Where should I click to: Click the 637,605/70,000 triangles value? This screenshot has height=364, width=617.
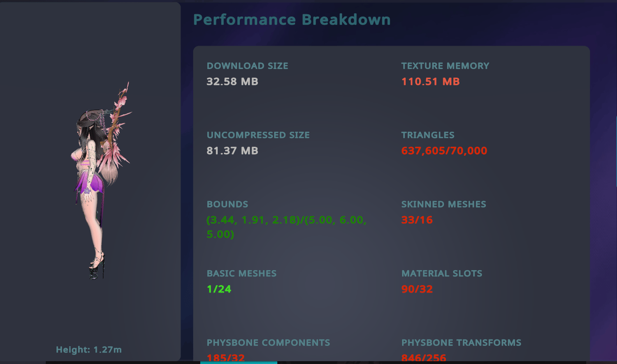click(444, 151)
